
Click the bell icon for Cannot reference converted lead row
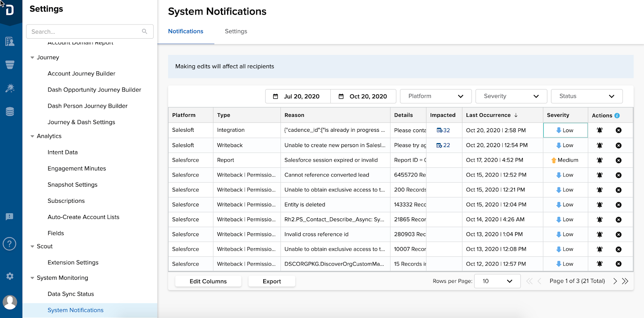(x=599, y=175)
